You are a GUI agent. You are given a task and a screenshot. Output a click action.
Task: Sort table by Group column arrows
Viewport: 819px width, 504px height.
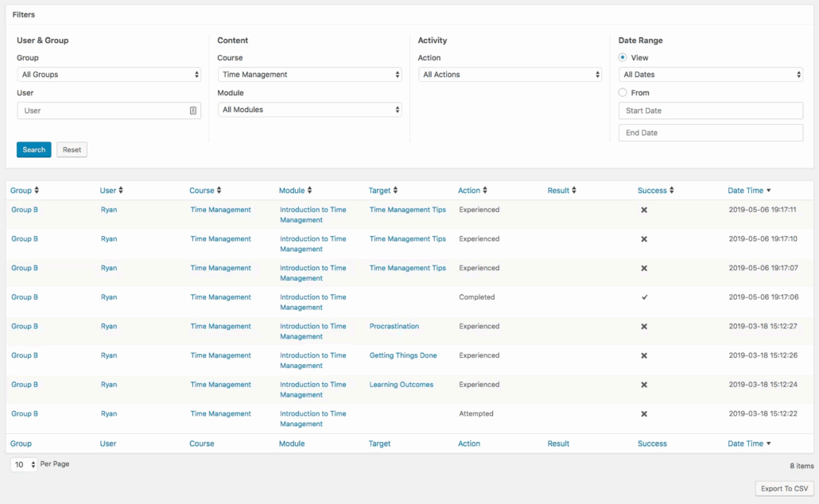tap(37, 191)
